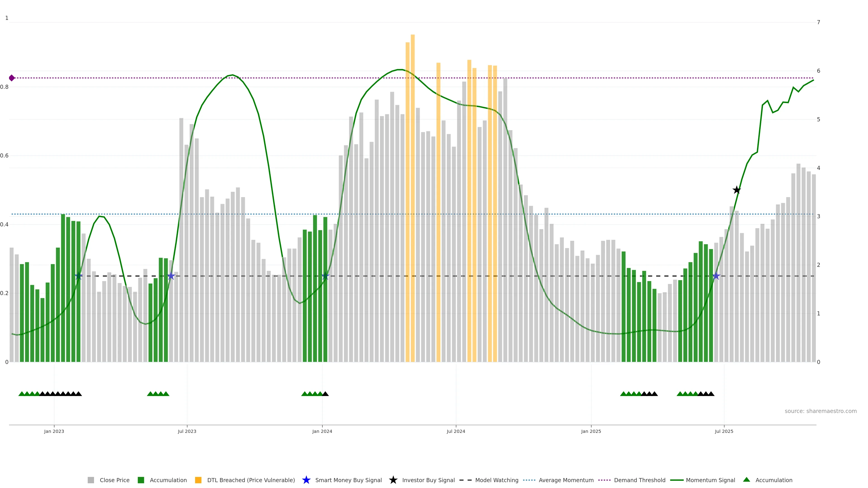Click the Smart Money star before Jul 2023
This screenshot has height=488, width=868.
click(x=171, y=276)
